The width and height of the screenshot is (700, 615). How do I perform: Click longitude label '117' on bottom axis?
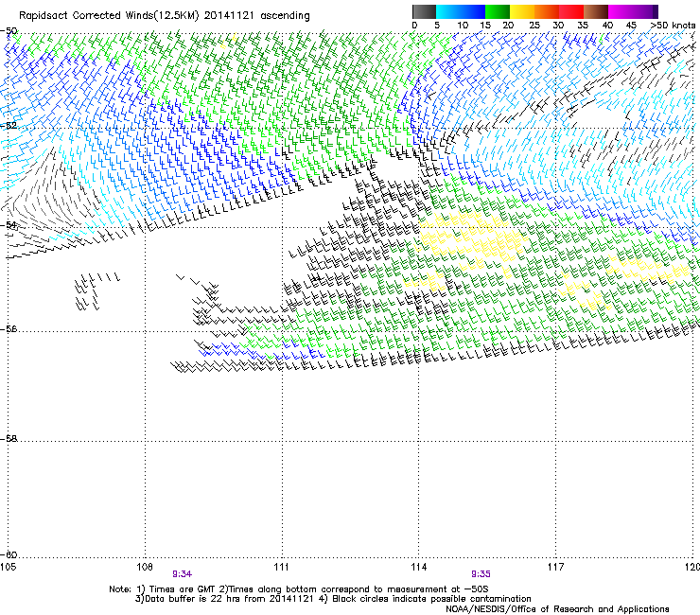(555, 567)
